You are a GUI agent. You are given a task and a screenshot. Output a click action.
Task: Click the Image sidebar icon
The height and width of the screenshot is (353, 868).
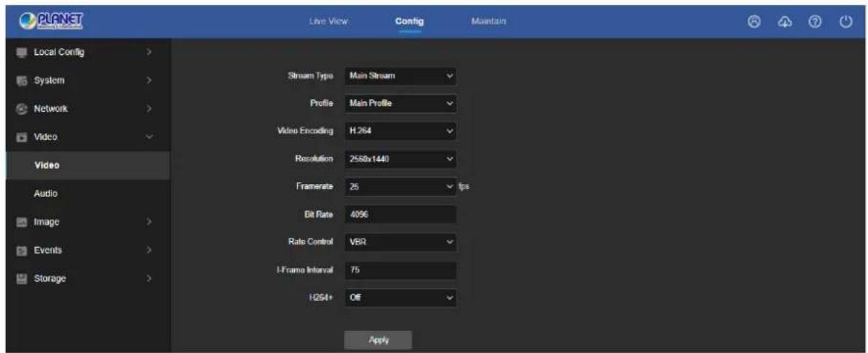coord(20,222)
